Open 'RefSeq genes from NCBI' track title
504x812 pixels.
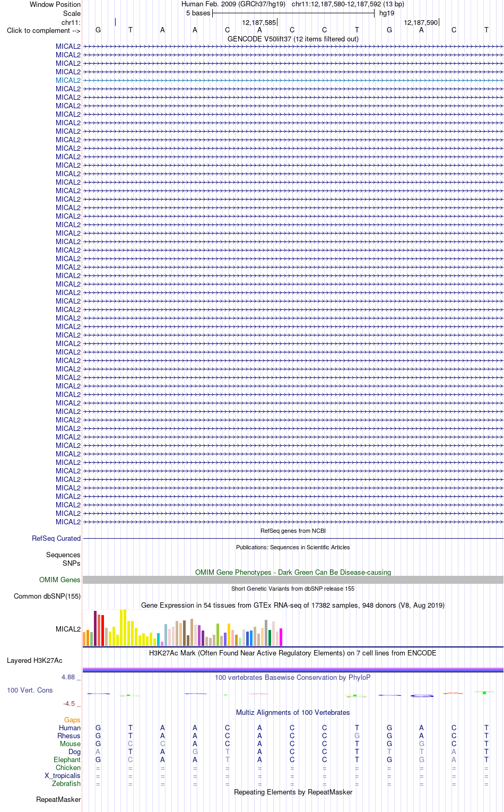293,531
